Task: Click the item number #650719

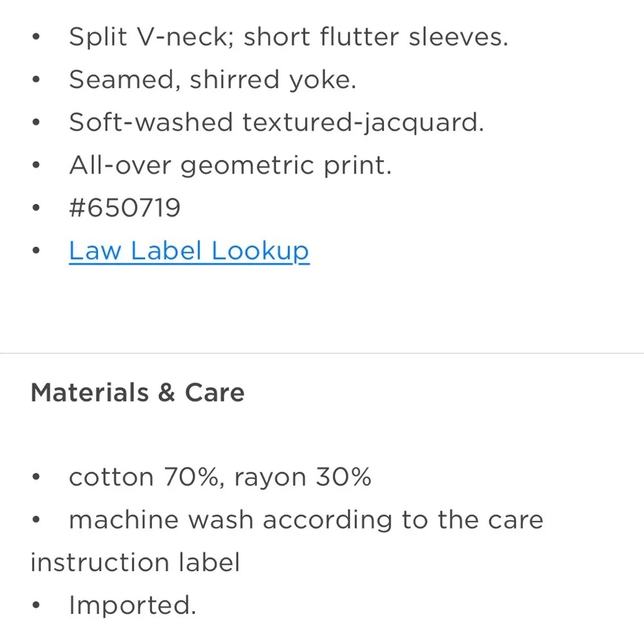Action: pos(124,208)
